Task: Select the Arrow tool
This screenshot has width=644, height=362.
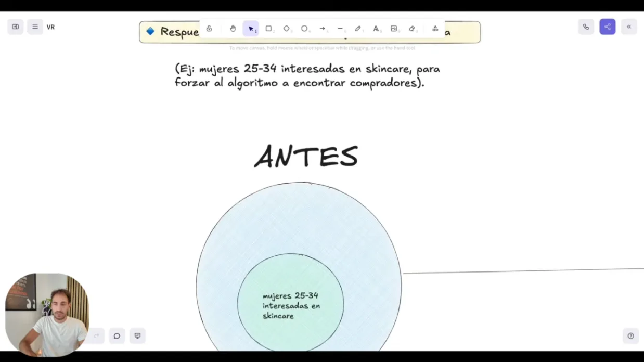Action: (323, 29)
